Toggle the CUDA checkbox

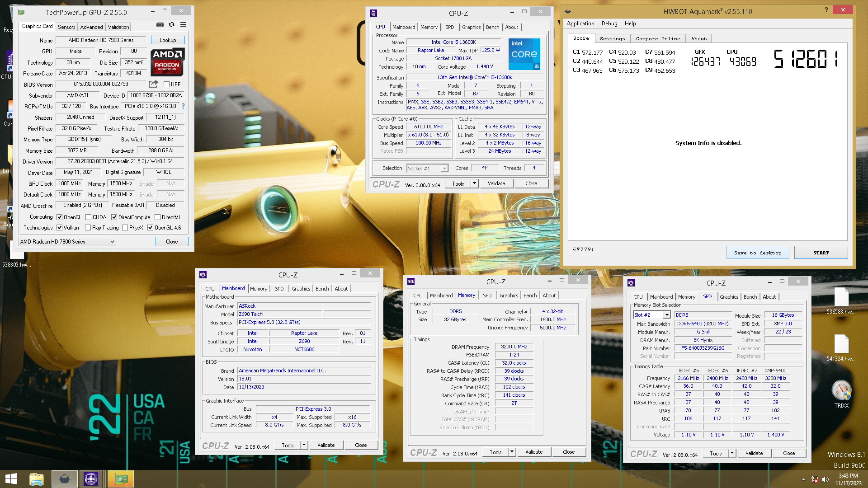click(x=88, y=217)
